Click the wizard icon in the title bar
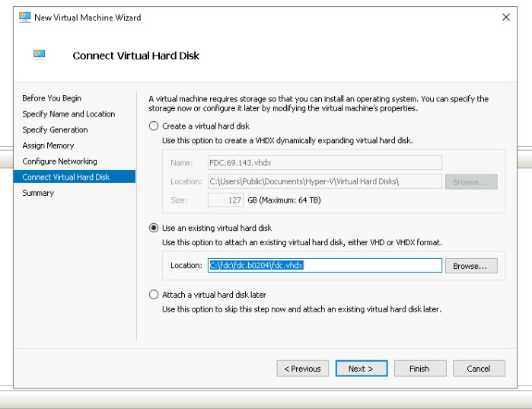The image size is (532, 409). pyautogui.click(x=25, y=18)
